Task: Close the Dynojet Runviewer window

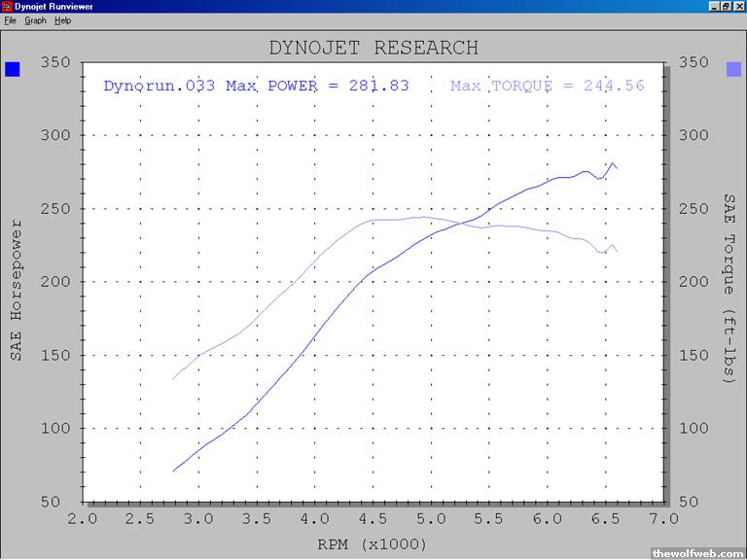Action: tap(738, 7)
